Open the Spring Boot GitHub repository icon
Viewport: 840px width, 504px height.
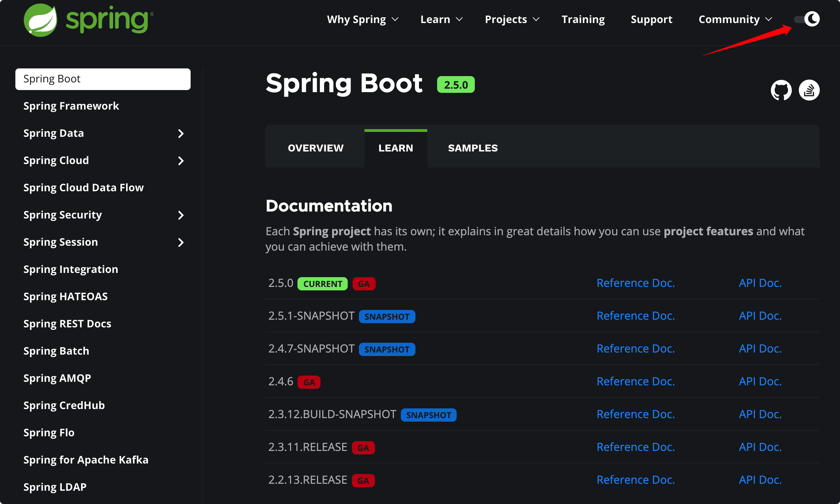pos(781,90)
